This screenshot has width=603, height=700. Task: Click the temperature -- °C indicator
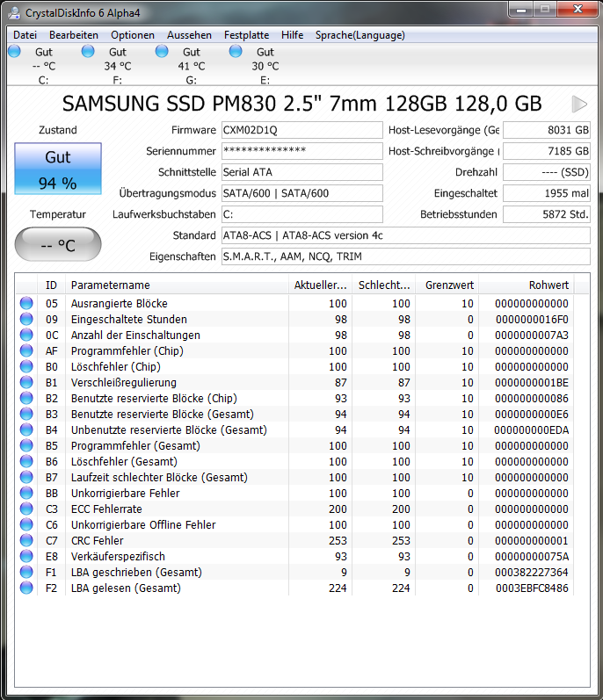coord(58,244)
